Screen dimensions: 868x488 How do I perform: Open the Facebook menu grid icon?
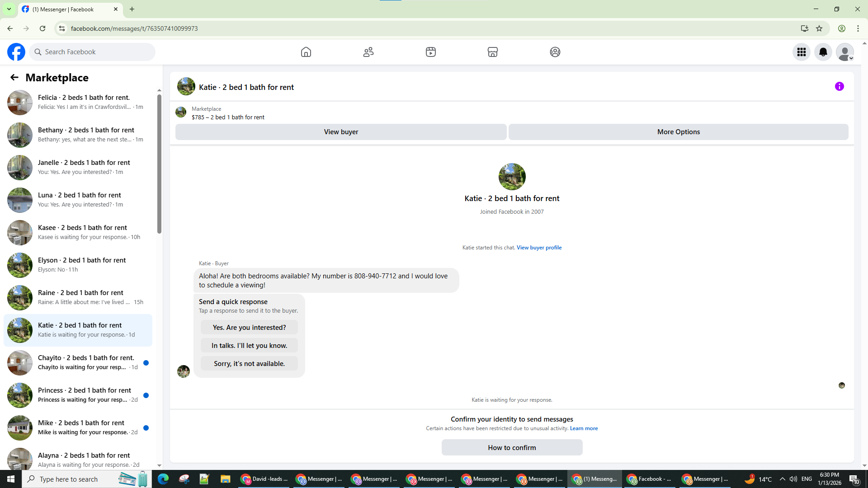click(x=802, y=52)
